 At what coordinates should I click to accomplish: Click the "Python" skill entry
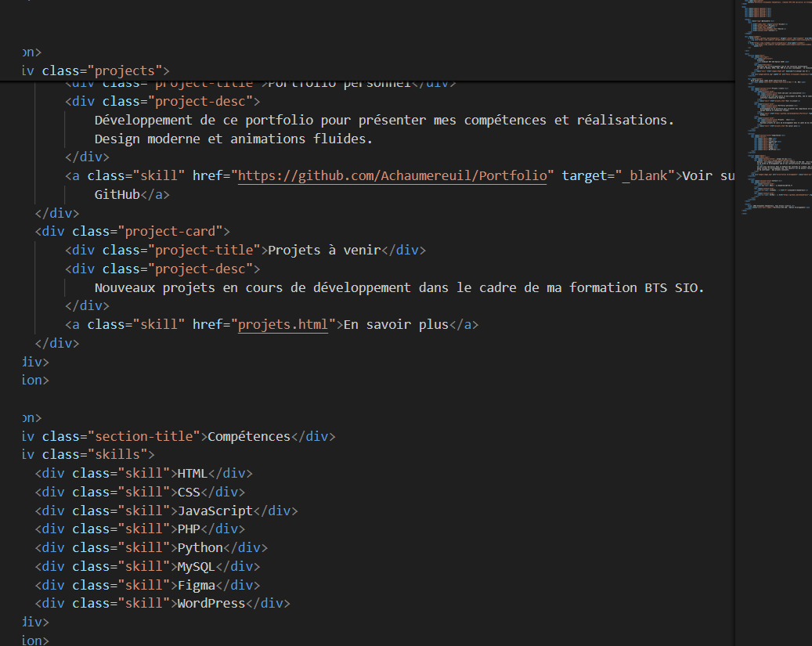click(200, 548)
